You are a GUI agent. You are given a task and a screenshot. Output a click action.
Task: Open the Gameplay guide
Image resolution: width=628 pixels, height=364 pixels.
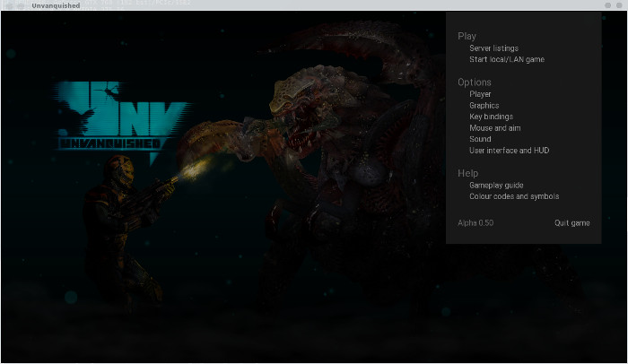pos(496,186)
